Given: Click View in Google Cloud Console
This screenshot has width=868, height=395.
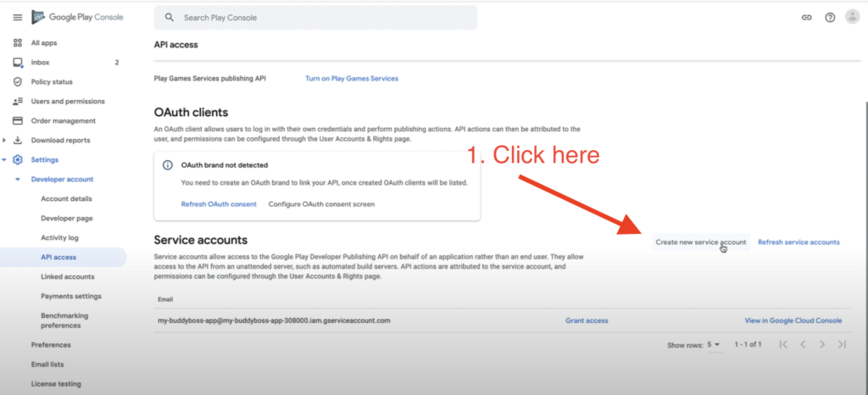Looking at the screenshot, I should 793,320.
